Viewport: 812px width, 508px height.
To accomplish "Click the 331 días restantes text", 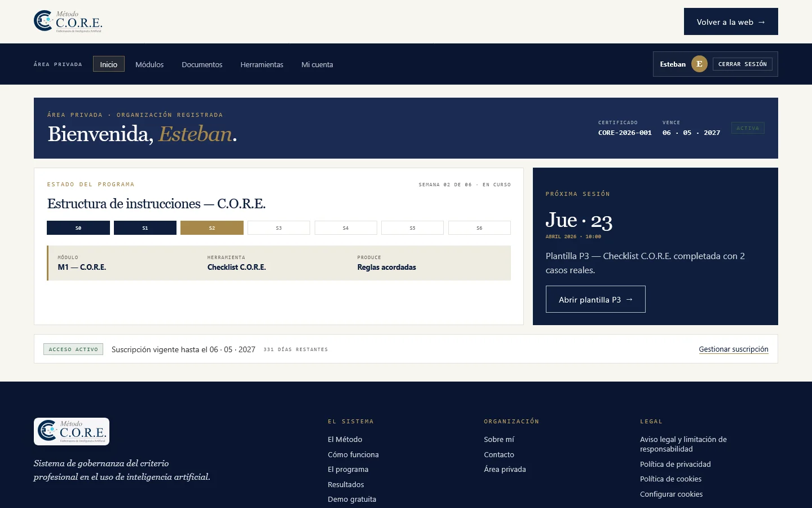I will 295,349.
